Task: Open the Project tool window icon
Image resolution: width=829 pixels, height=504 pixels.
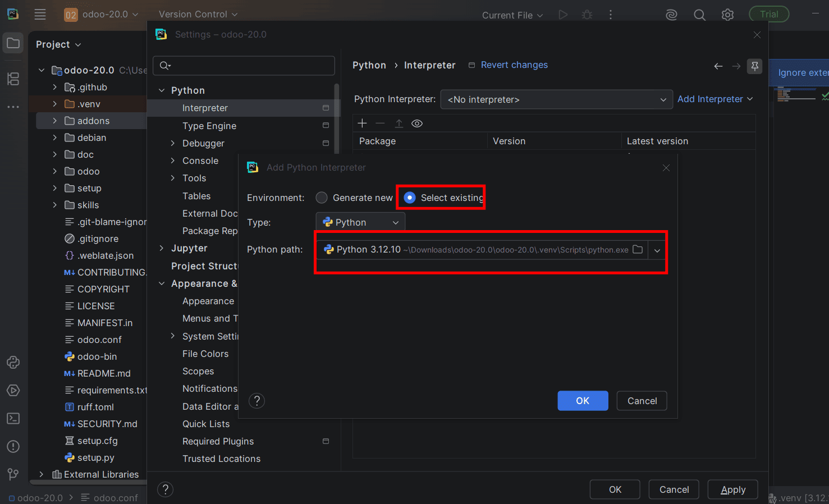Action: click(x=13, y=43)
